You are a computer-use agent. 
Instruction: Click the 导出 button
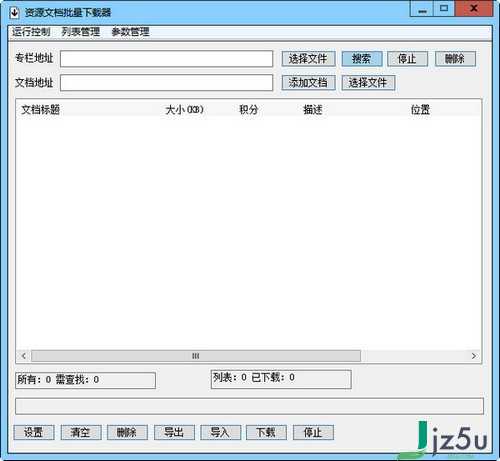coord(174,432)
